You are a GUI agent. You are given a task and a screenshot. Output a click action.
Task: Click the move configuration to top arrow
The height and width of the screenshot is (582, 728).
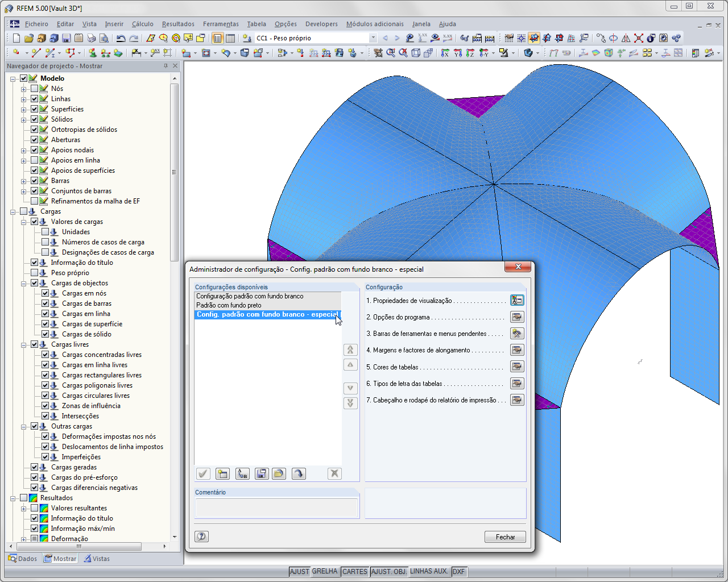[x=351, y=350]
